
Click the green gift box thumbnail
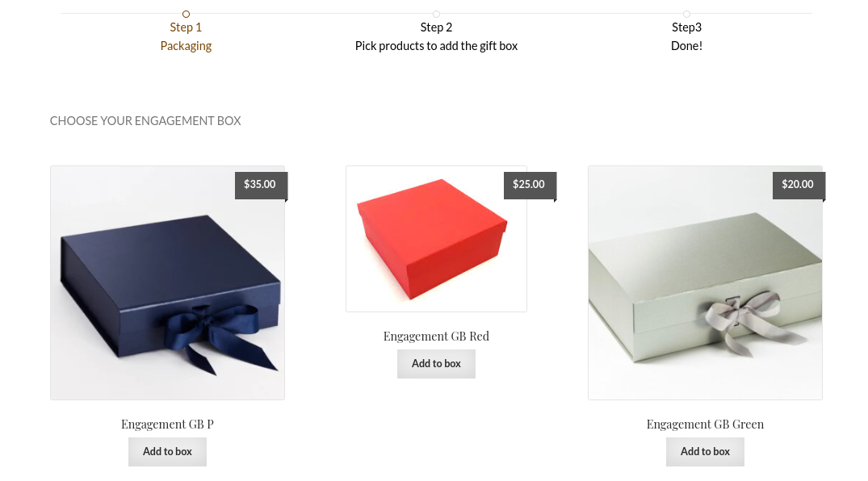705,282
